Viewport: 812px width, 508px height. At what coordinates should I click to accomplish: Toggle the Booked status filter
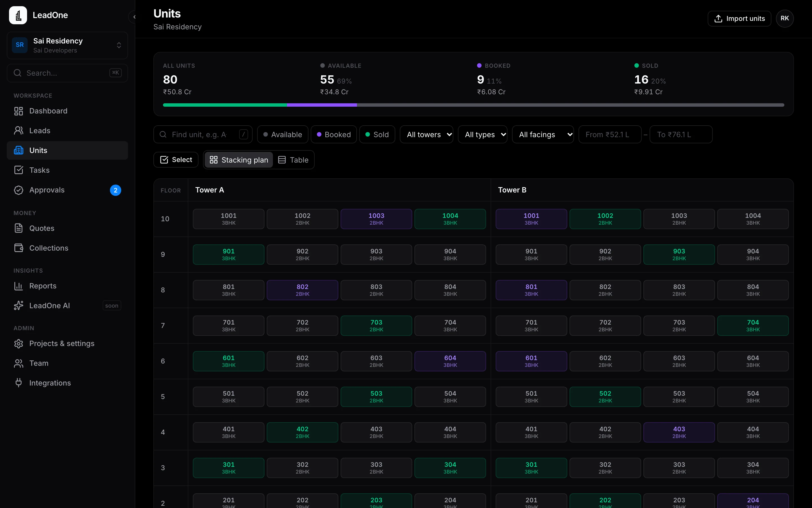click(334, 134)
